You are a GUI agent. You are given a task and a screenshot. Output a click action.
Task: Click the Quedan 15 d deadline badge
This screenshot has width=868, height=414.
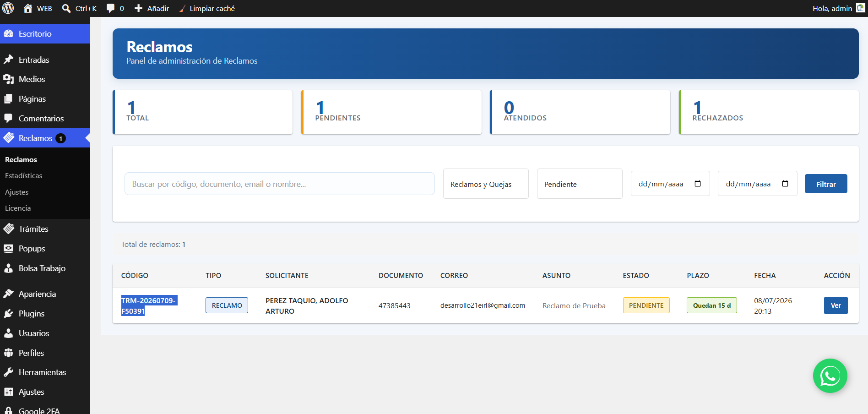[x=712, y=305]
